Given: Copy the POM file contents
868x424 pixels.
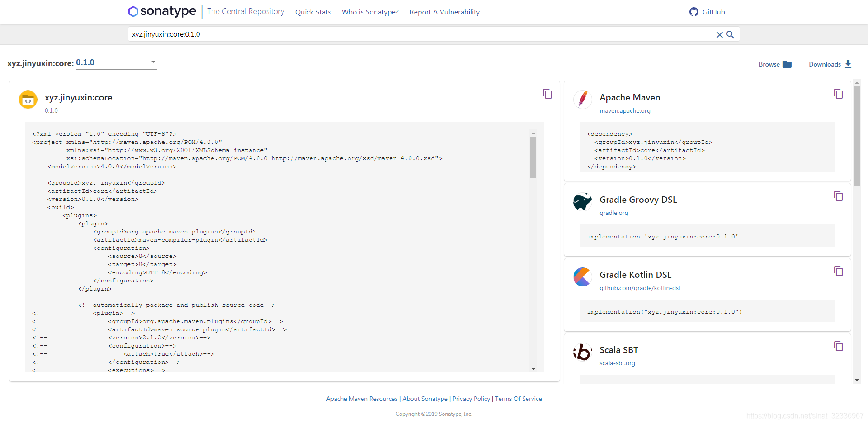Looking at the screenshot, I should (547, 94).
